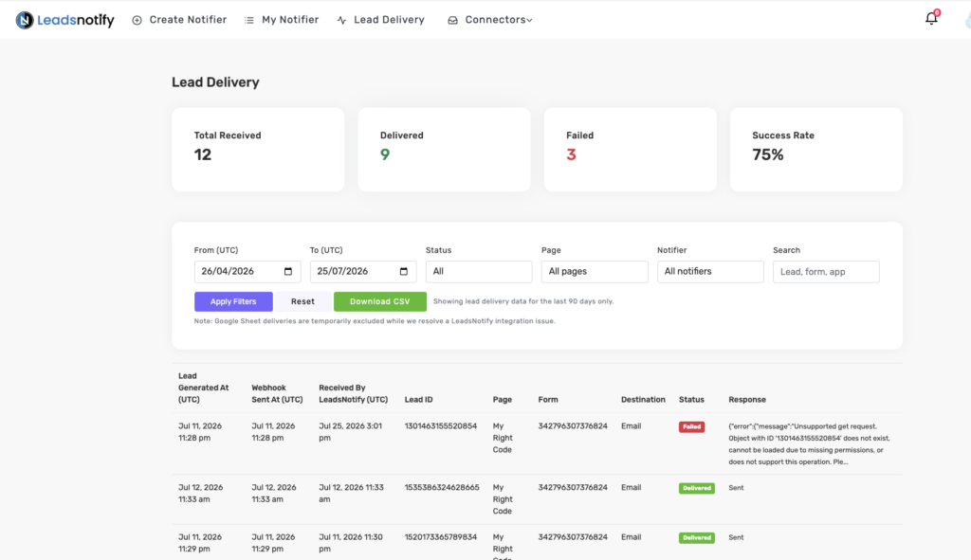Focus the Search lead, form, app field
971x560 pixels.
[x=826, y=272]
